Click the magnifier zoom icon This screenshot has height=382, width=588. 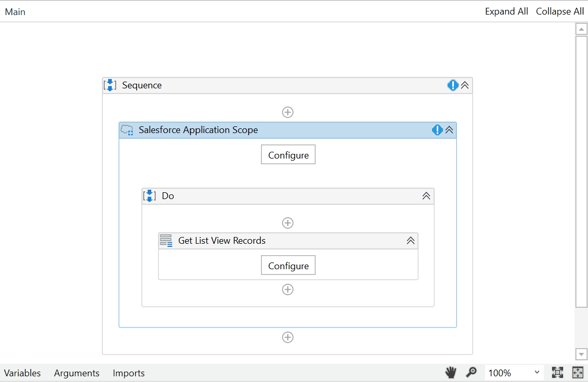click(471, 372)
